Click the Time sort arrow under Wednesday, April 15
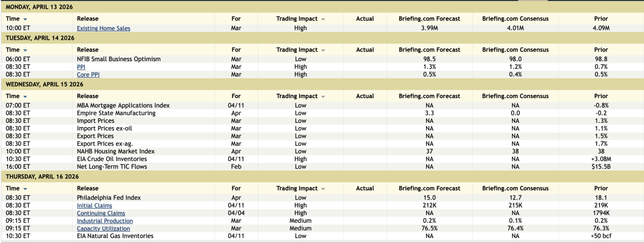 pos(25,97)
